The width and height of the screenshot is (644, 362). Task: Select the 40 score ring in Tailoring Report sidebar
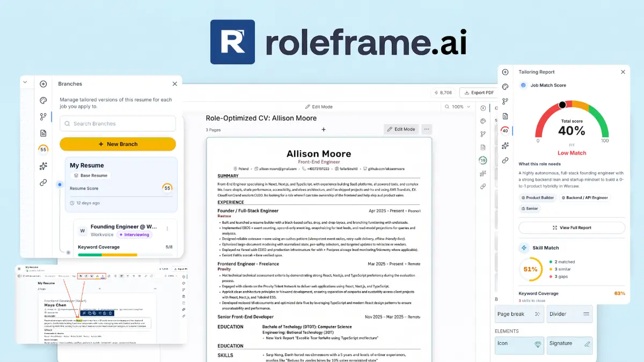pos(505,130)
